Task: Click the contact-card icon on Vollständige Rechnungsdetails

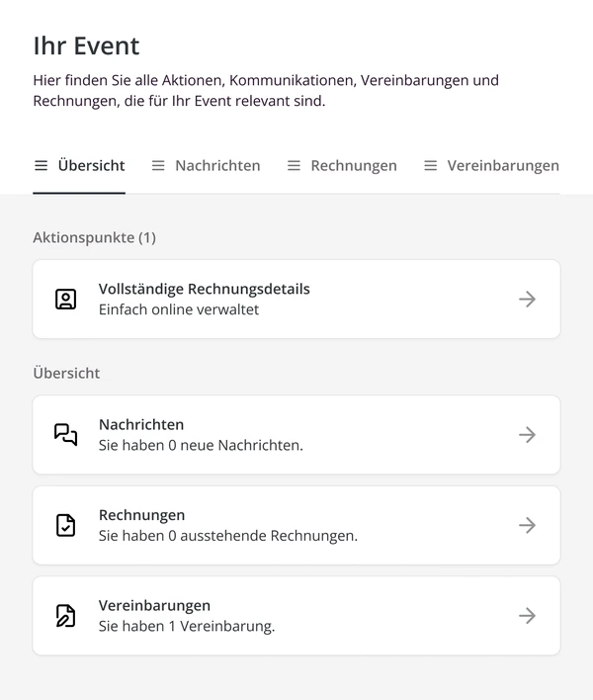Action: (65, 300)
